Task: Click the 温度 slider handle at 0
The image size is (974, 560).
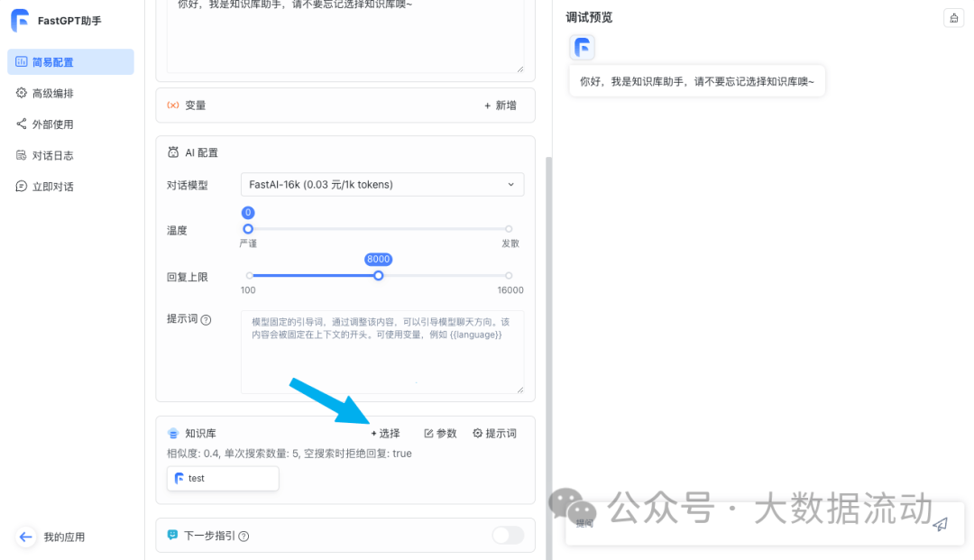Action: pos(248,228)
